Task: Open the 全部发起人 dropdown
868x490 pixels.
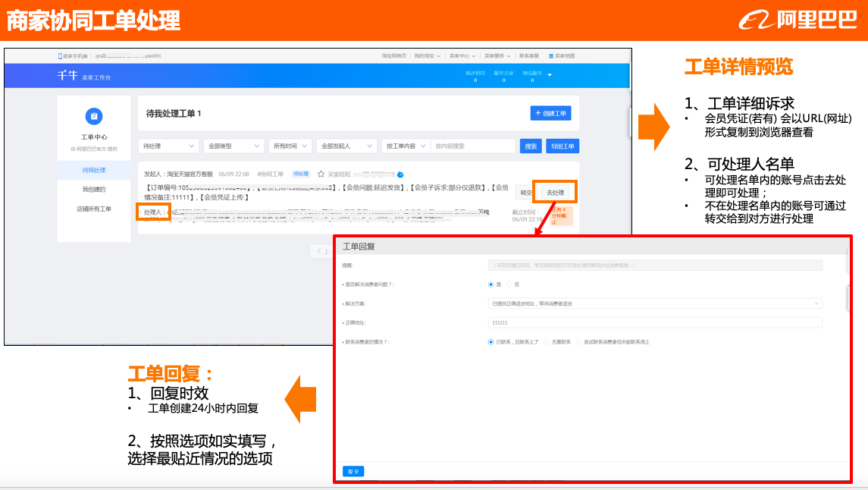Action: point(346,146)
